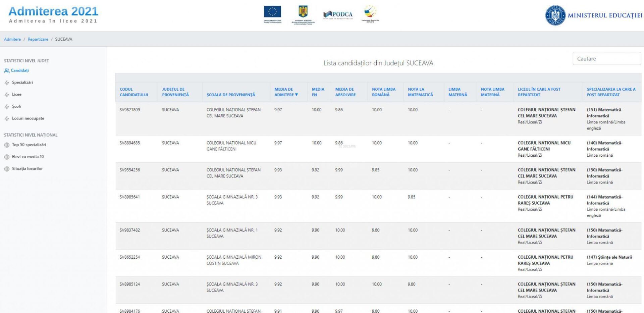Image resolution: width=644 pixels, height=313 pixels.
Task: Click the globe icon beside Top 50 specializări
Action: coord(7,145)
